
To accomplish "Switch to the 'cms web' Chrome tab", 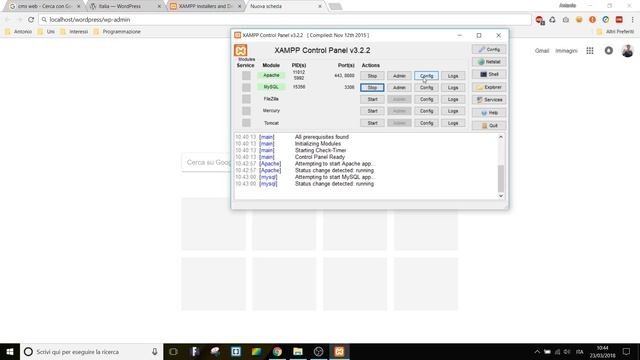I will click(43, 7).
